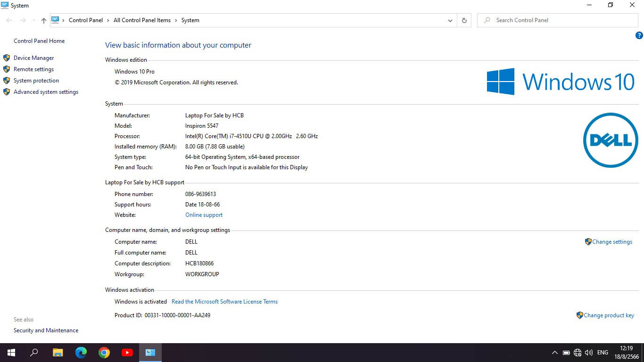Open YouTube app from the taskbar
The height and width of the screenshot is (362, 644).
(x=127, y=353)
